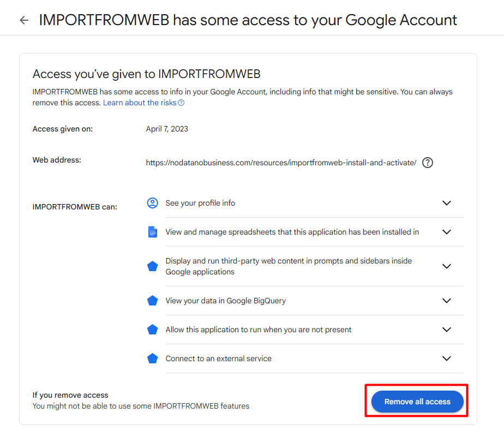Click pentagon icon beside external service

point(153,358)
